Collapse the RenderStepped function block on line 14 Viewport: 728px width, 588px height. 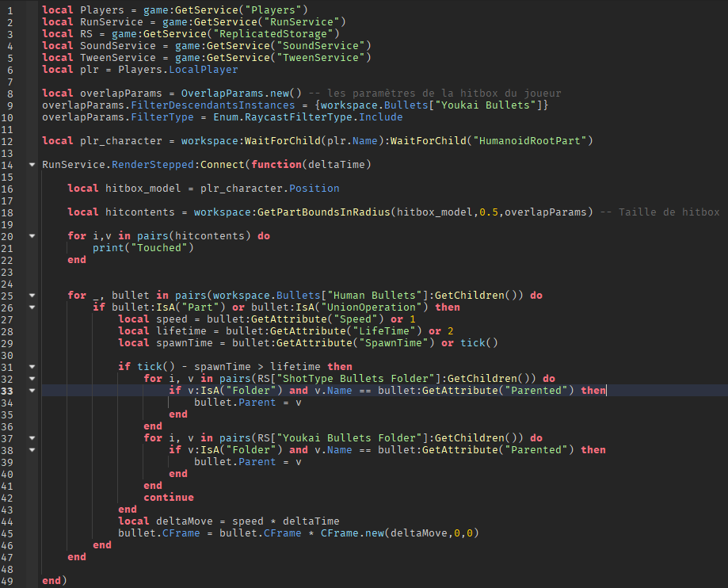[30, 164]
